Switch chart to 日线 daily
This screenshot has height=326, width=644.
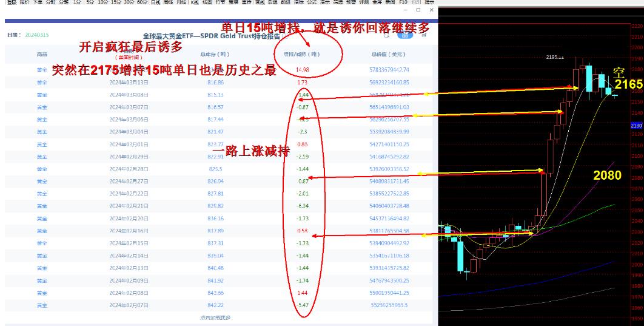(x=156, y=2)
